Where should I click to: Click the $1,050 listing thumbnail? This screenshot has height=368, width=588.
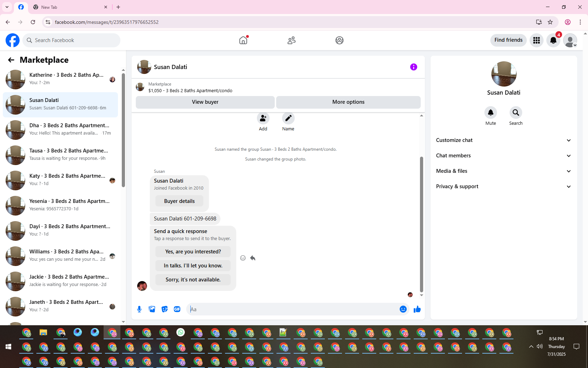(140, 87)
